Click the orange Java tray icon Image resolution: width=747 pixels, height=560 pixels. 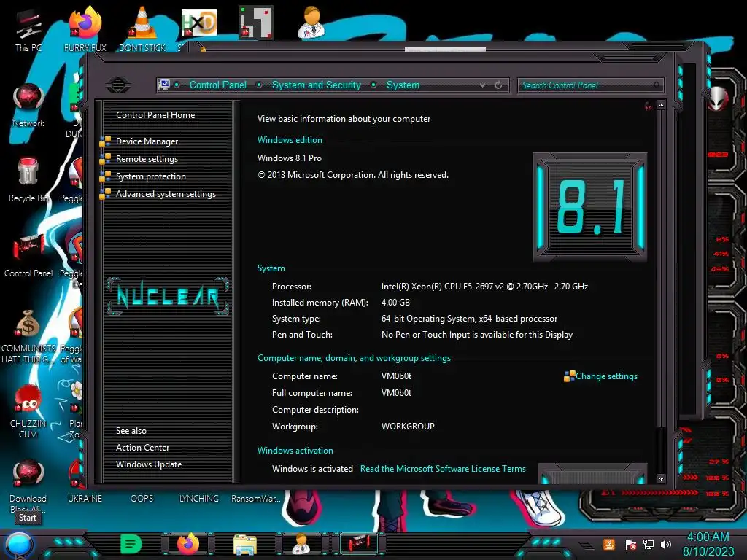609,544
